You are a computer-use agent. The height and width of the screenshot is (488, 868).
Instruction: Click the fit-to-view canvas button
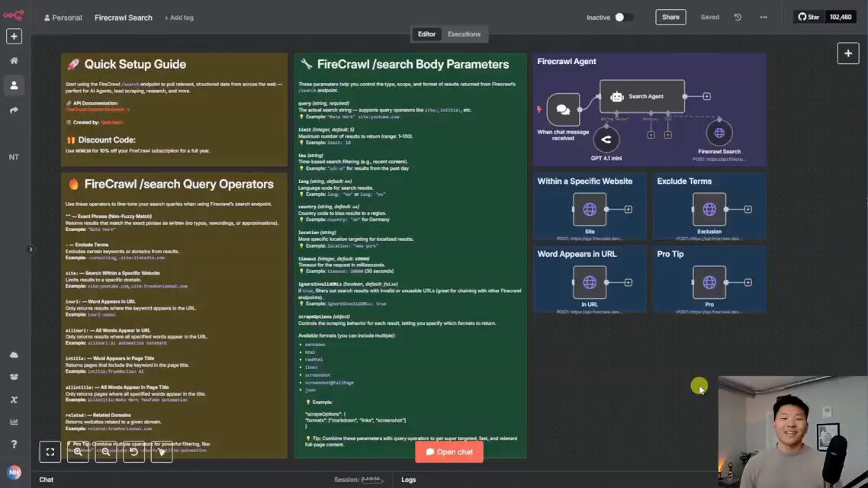(x=50, y=452)
